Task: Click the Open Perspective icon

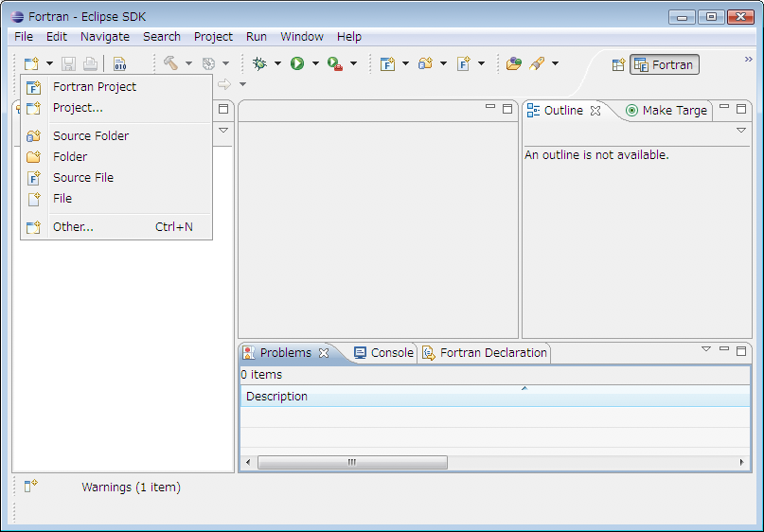Action: tap(619, 64)
